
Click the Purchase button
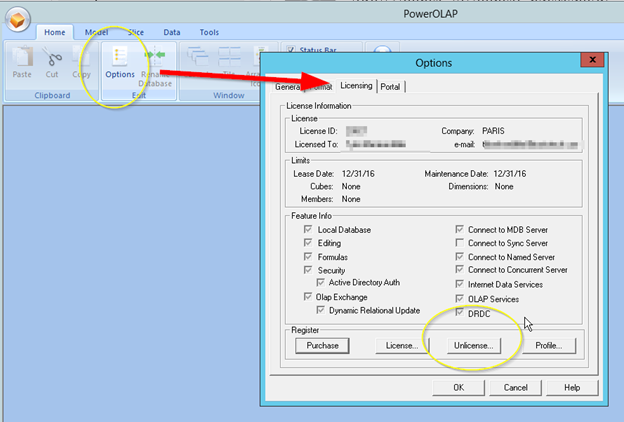point(322,346)
